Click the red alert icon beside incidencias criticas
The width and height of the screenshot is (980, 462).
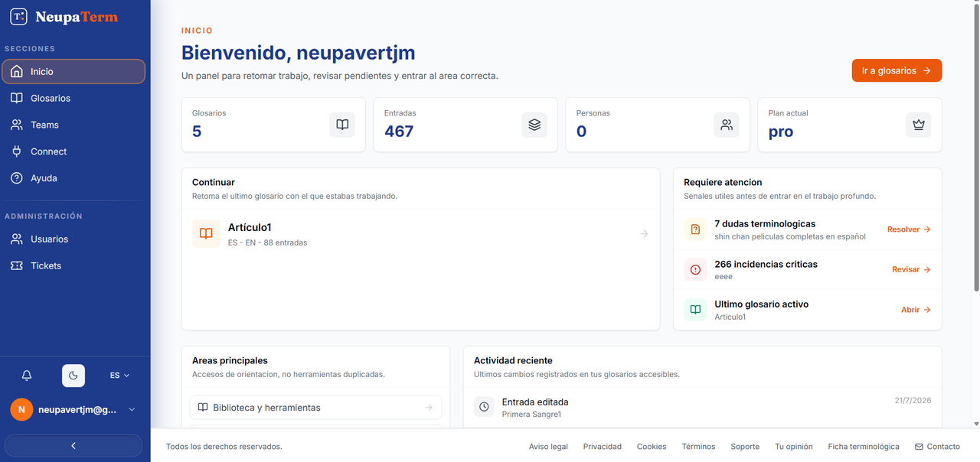695,269
